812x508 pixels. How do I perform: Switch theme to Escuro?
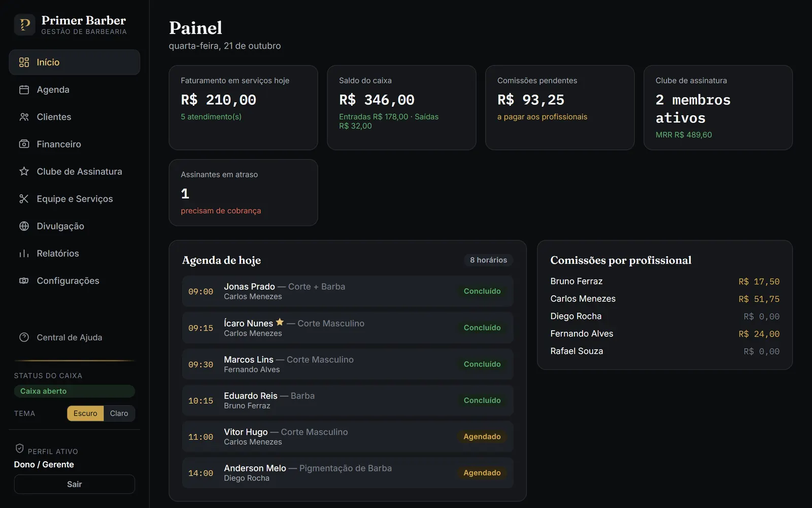[85, 414]
